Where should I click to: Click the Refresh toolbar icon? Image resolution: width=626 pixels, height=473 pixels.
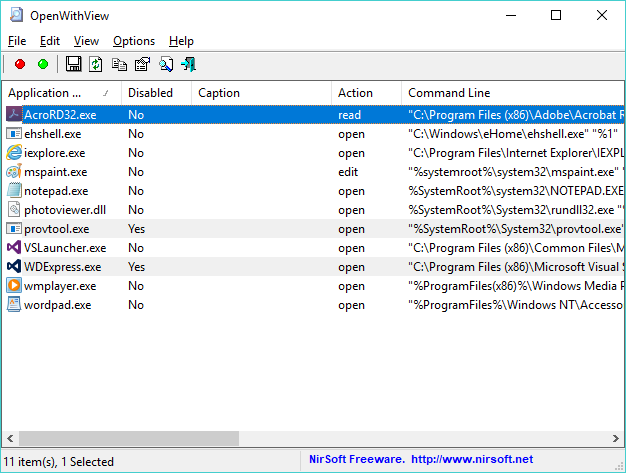(x=96, y=64)
